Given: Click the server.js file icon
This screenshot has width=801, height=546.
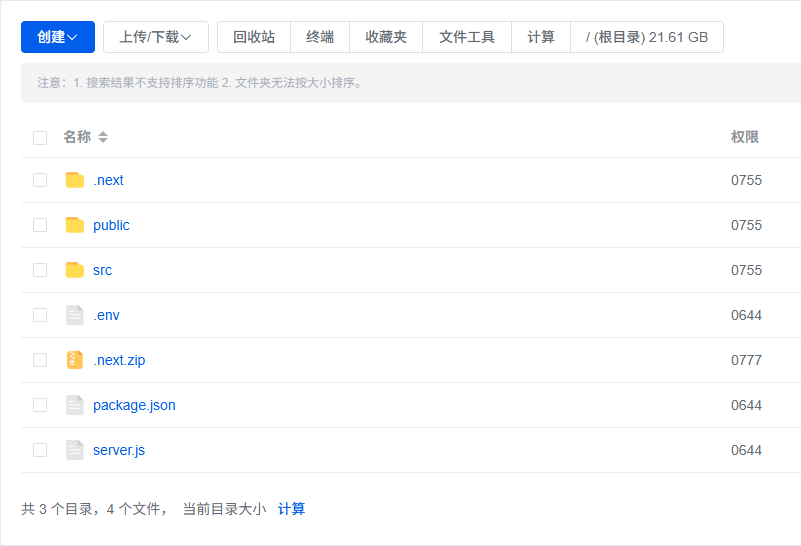Looking at the screenshot, I should coord(75,450).
